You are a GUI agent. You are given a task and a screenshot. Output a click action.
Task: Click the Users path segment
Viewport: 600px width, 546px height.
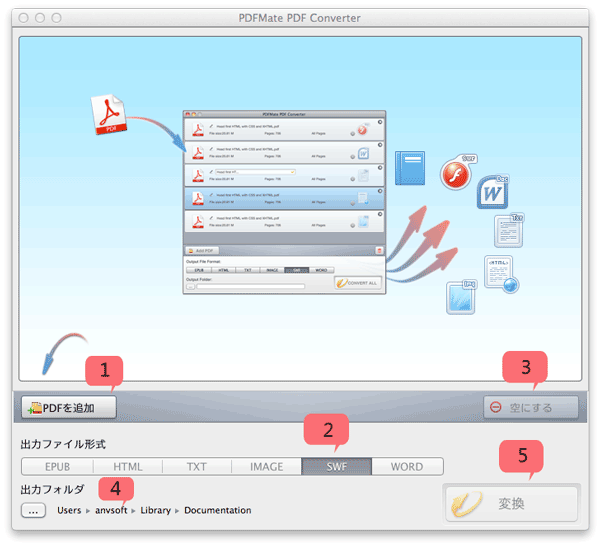point(69,510)
